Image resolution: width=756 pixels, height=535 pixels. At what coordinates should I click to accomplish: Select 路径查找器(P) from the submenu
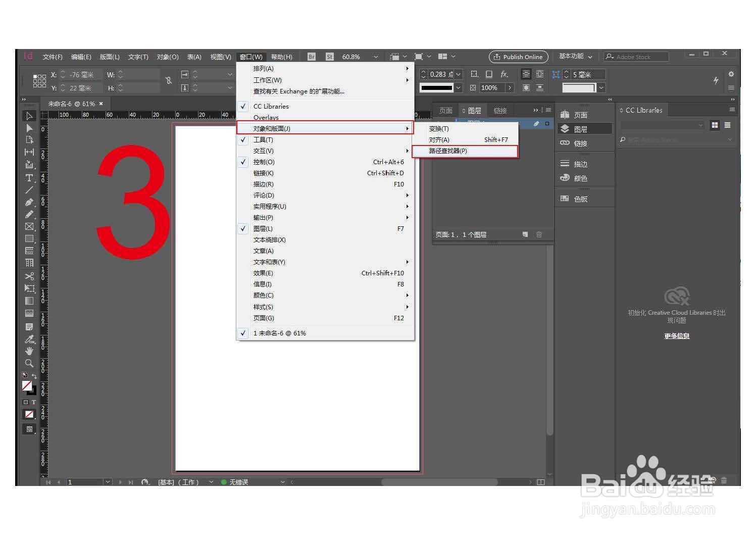pos(448,151)
